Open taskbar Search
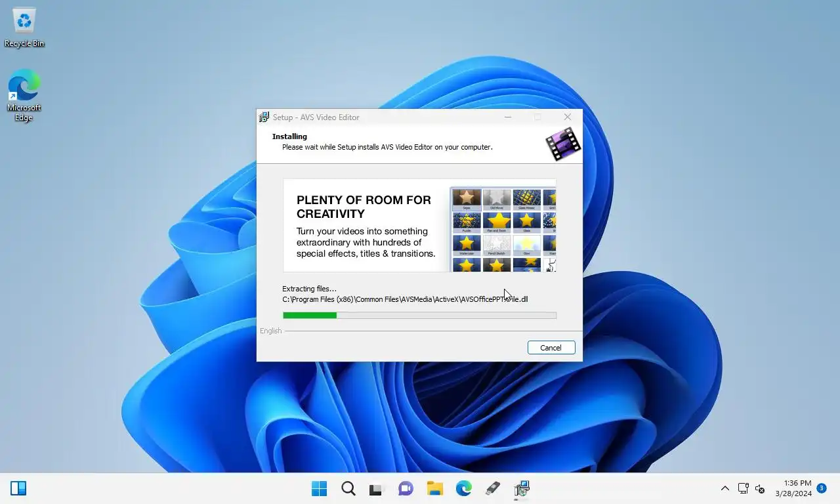The image size is (840, 504). coord(348,488)
